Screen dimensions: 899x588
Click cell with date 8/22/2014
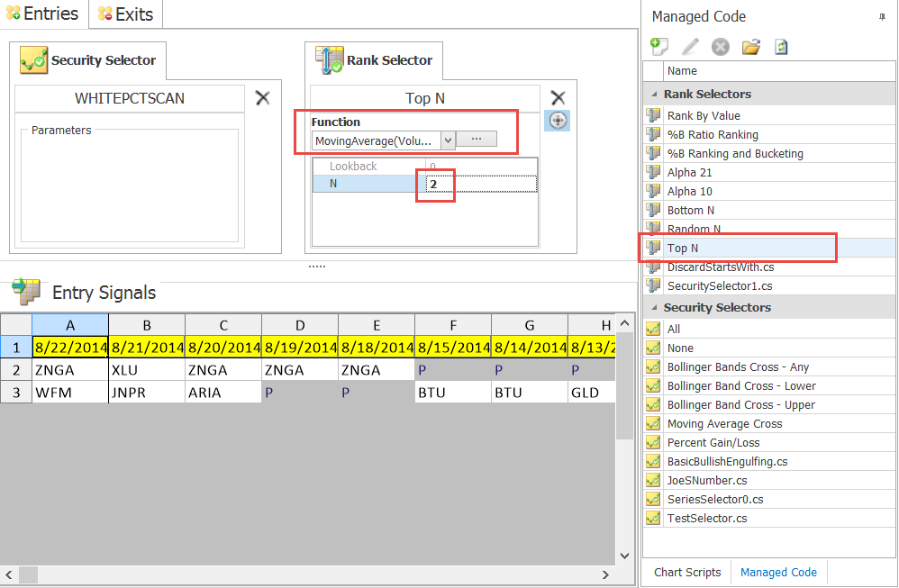click(70, 348)
